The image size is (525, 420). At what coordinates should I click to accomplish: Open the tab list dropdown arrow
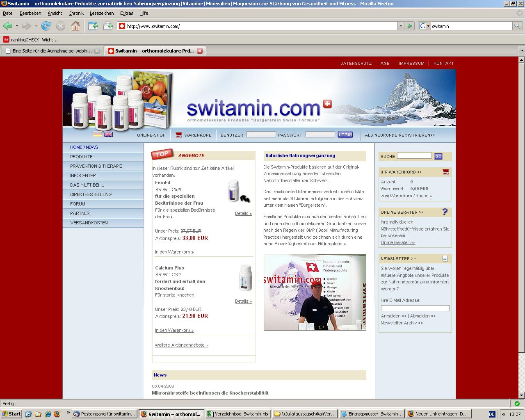[x=521, y=51]
